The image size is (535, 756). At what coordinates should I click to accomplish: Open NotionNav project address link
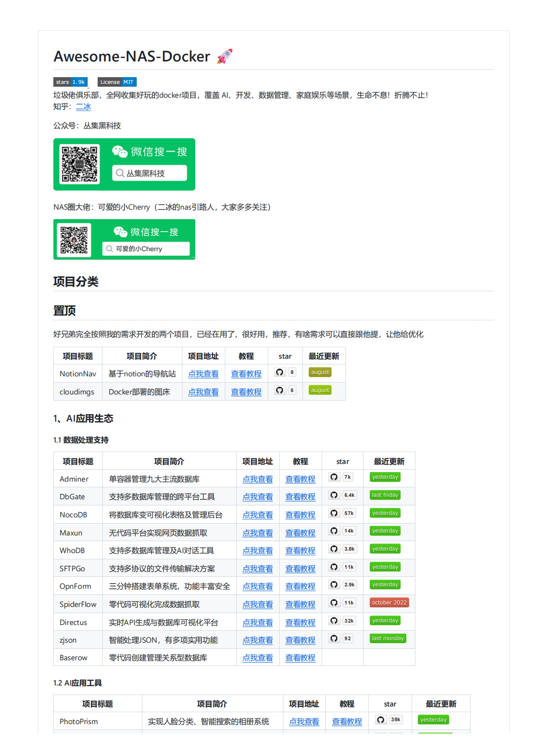point(203,374)
